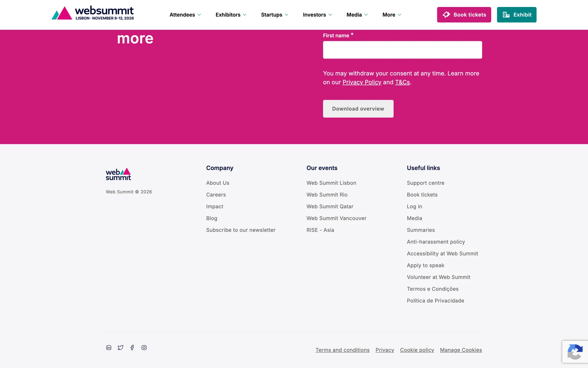
Task: Expand the More dropdown menu
Action: (392, 15)
